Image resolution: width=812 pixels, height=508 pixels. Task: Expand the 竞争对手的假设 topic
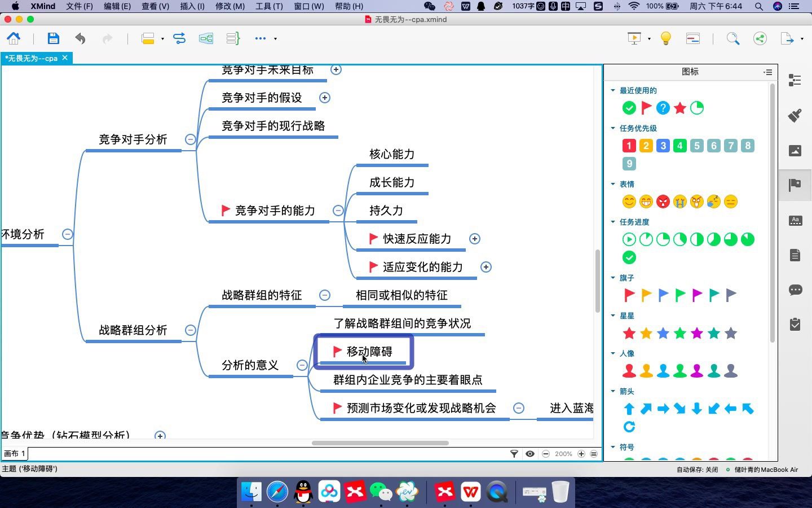(325, 98)
